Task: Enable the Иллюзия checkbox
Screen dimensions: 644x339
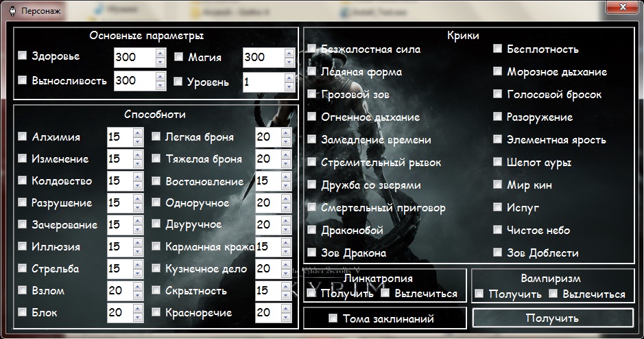Action: [23, 246]
